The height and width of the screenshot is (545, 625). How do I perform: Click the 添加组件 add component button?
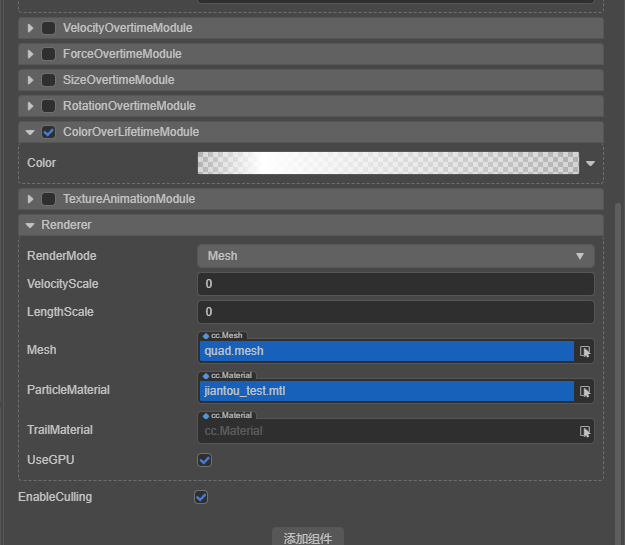coord(308,538)
